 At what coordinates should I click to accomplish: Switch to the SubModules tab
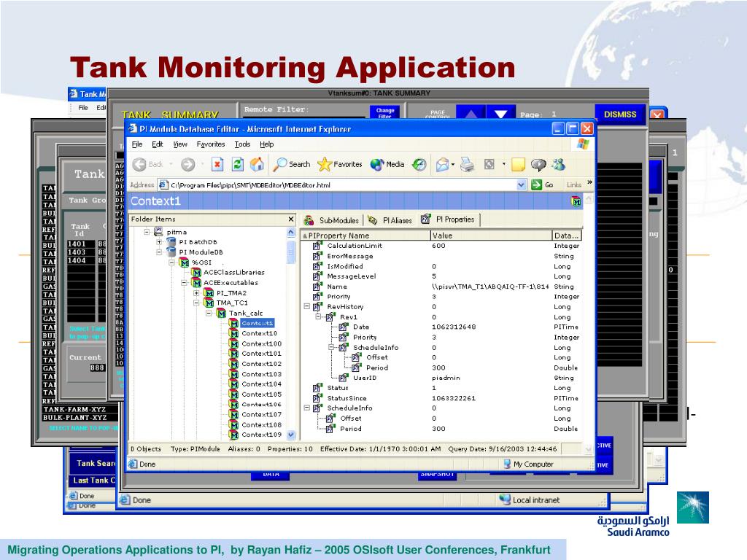[x=332, y=220]
